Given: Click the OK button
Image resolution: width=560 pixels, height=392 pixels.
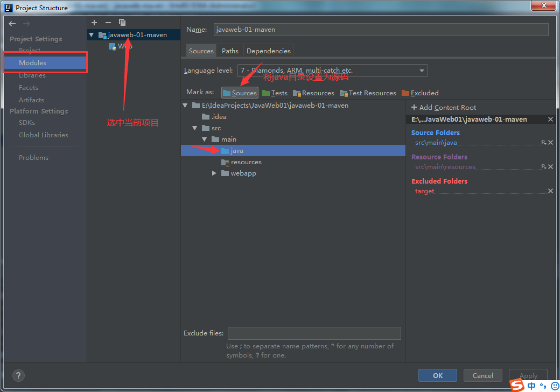Looking at the screenshot, I should (x=437, y=376).
